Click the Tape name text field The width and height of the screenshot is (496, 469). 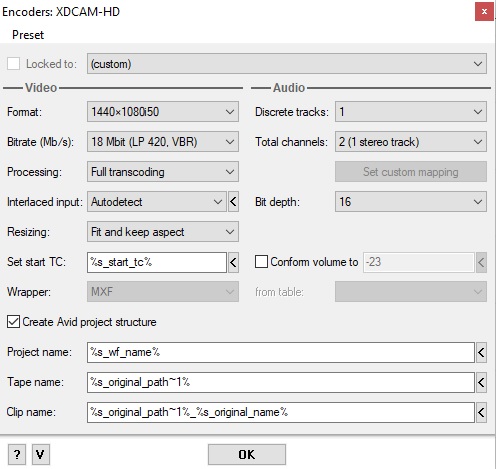[x=281, y=382]
